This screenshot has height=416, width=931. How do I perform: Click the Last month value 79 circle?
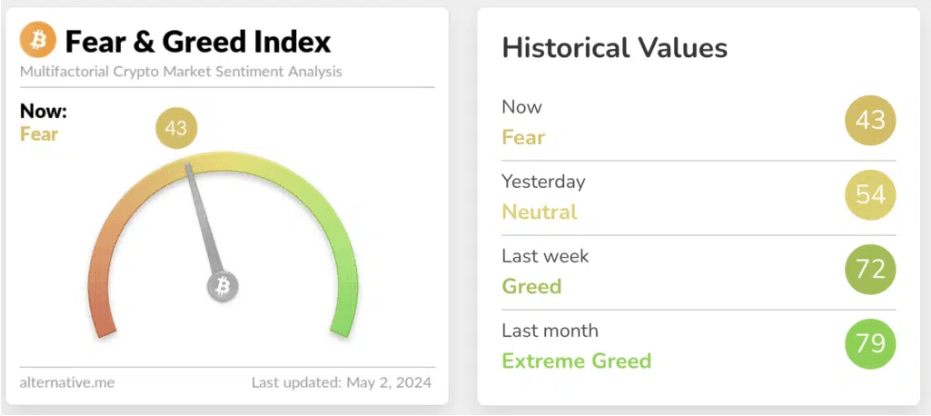coord(870,344)
